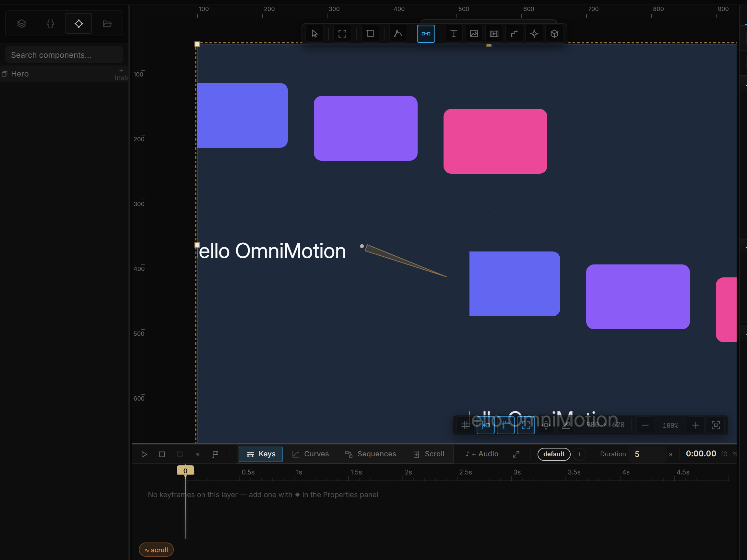Select the sparkle effects tool
The width and height of the screenshot is (747, 560).
(x=534, y=34)
